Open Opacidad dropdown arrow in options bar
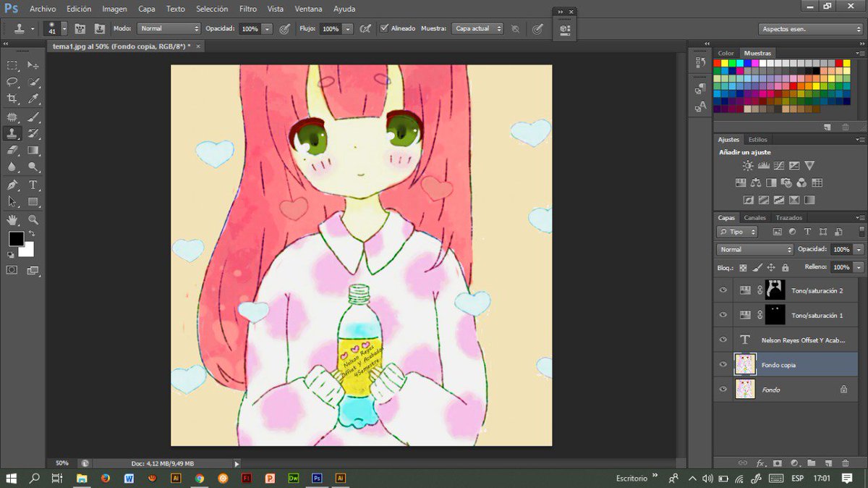 point(268,29)
